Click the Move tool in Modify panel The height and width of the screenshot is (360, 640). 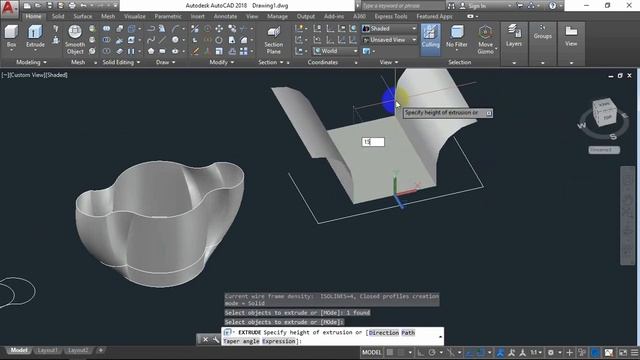click(219, 29)
